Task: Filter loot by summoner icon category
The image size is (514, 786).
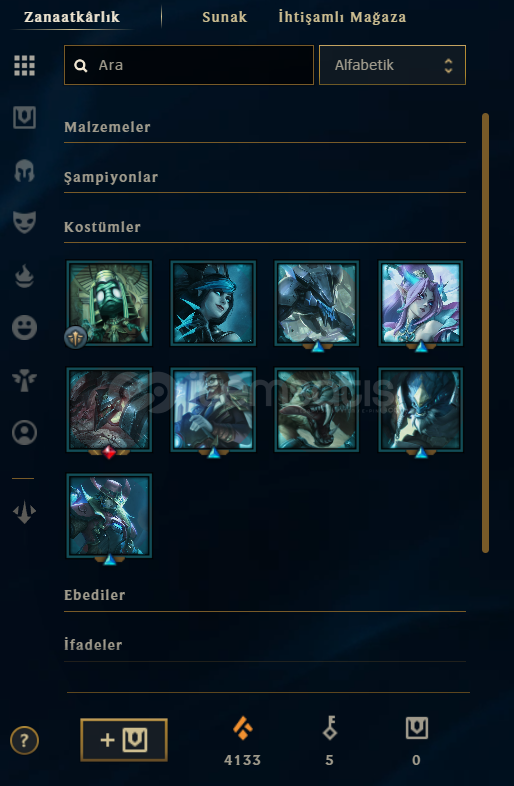Action: 25,433
